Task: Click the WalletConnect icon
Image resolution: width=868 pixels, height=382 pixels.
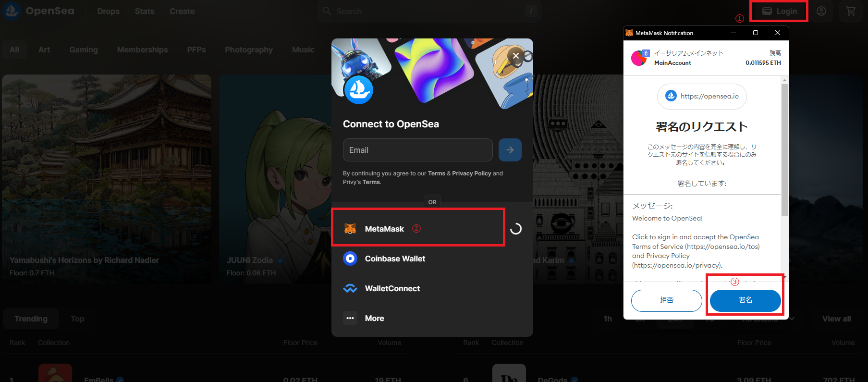Action: [x=350, y=288]
